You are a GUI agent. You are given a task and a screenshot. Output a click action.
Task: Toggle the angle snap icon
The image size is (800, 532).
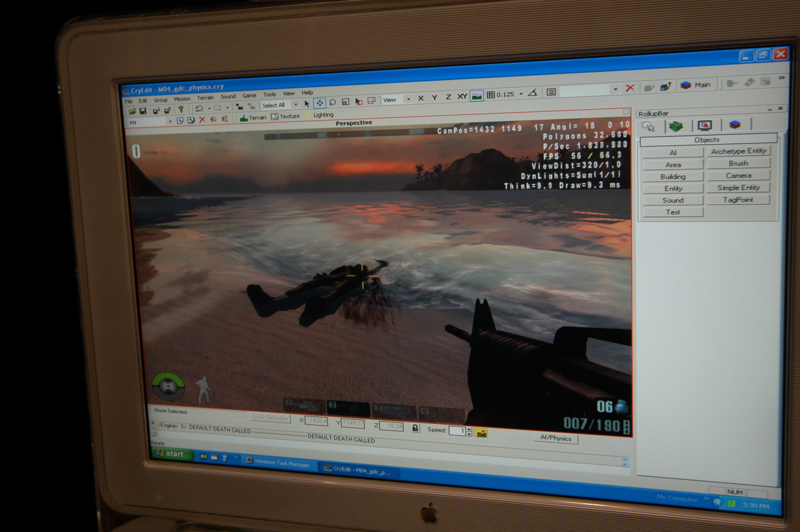(532, 93)
